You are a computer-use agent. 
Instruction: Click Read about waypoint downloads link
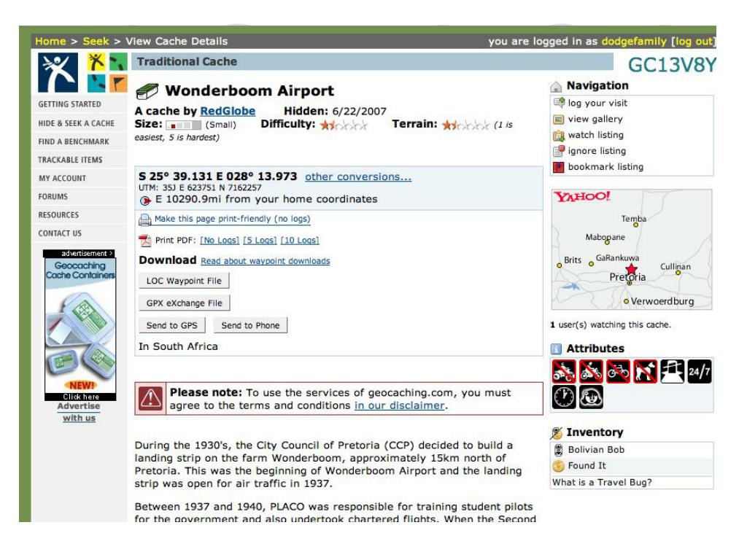click(266, 261)
